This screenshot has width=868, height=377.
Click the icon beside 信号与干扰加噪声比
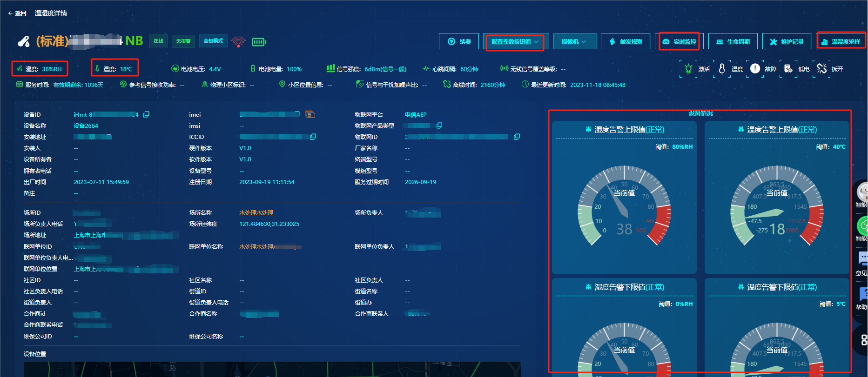[360, 84]
